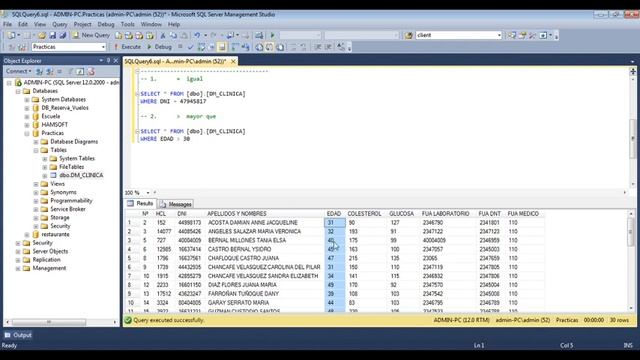Open the Tools menu

pyautogui.click(x=127, y=24)
